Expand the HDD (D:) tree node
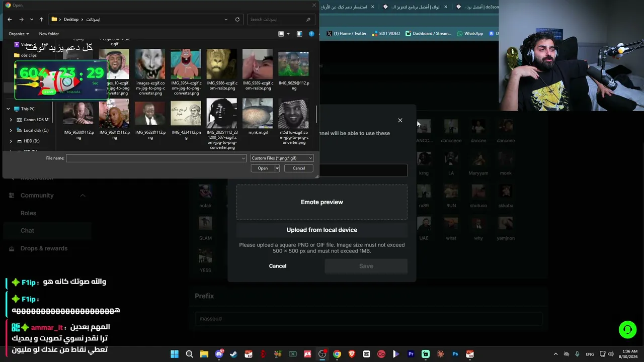The image size is (644, 362). point(11,141)
